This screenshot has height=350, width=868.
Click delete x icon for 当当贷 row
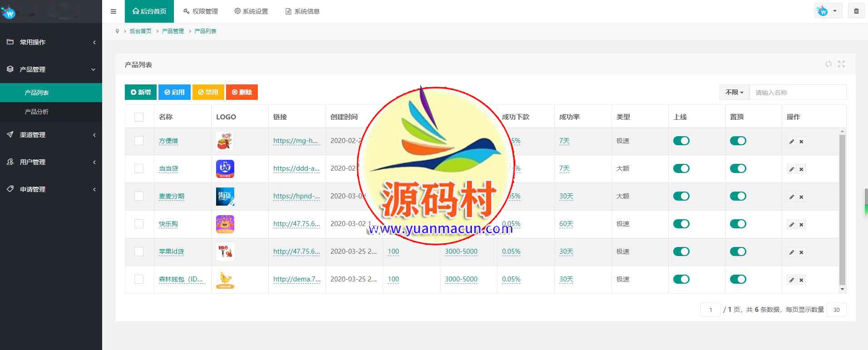point(801,169)
